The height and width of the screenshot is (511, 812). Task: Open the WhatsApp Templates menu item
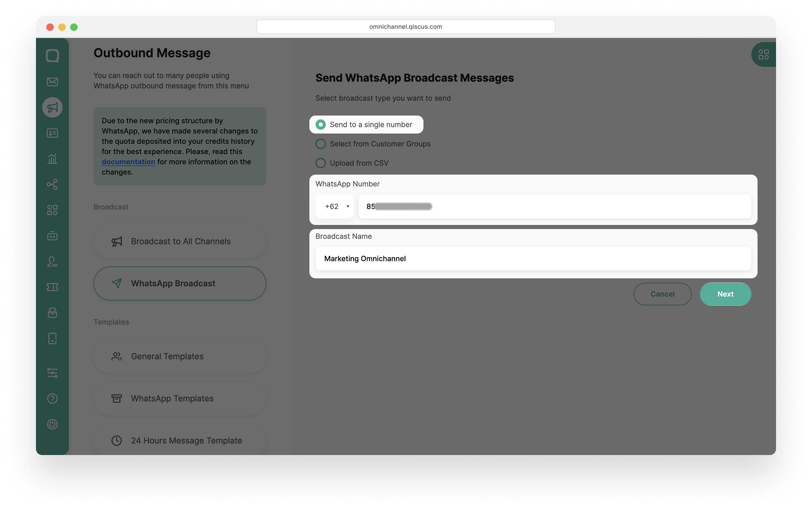click(x=180, y=399)
